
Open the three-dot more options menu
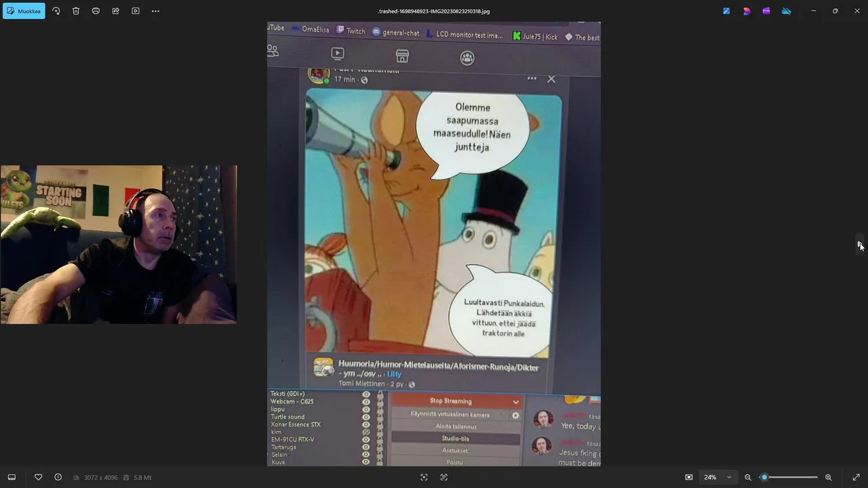click(x=155, y=11)
